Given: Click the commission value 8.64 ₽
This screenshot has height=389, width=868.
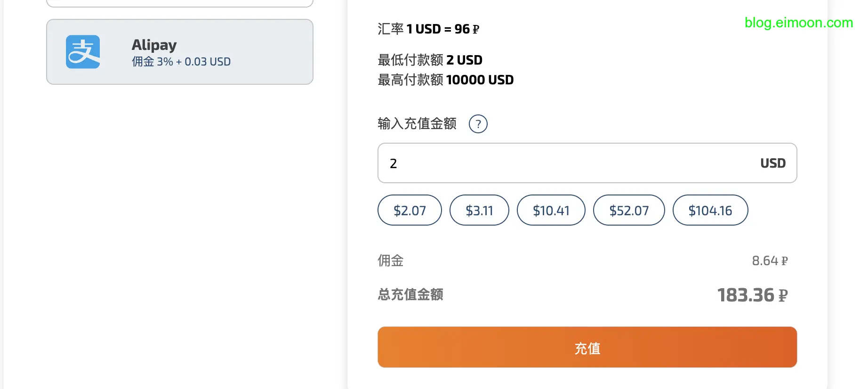Looking at the screenshot, I should click(x=769, y=261).
